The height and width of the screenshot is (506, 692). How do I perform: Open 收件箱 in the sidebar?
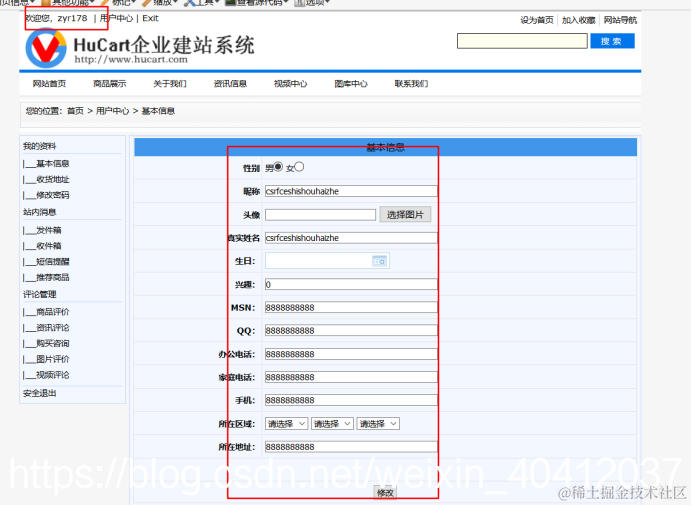49,246
